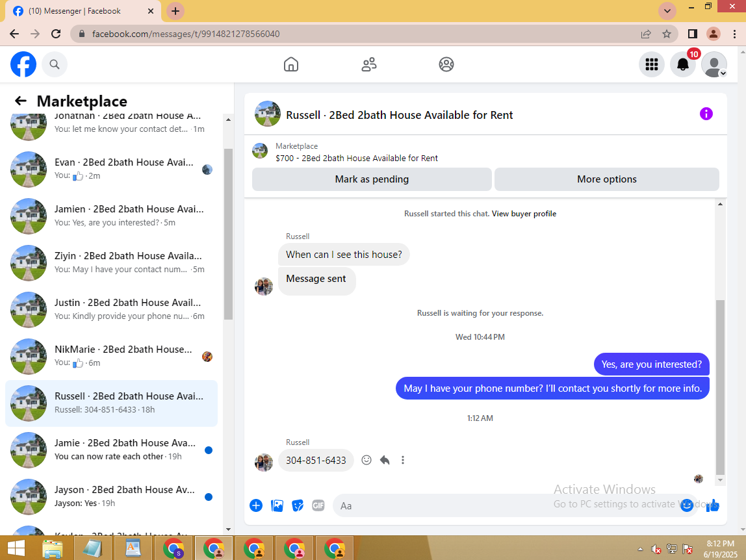Reload the page in Chrome
The width and height of the screenshot is (746, 560).
coord(56,34)
